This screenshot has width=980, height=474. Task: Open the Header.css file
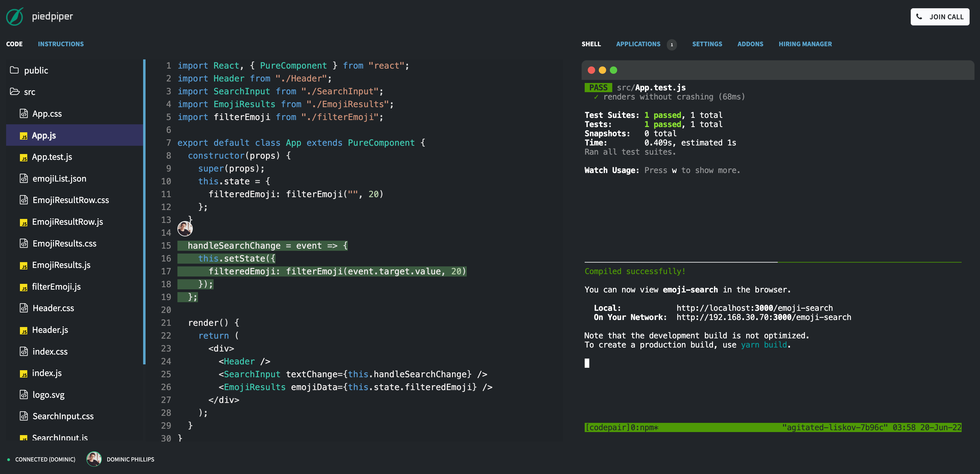53,308
